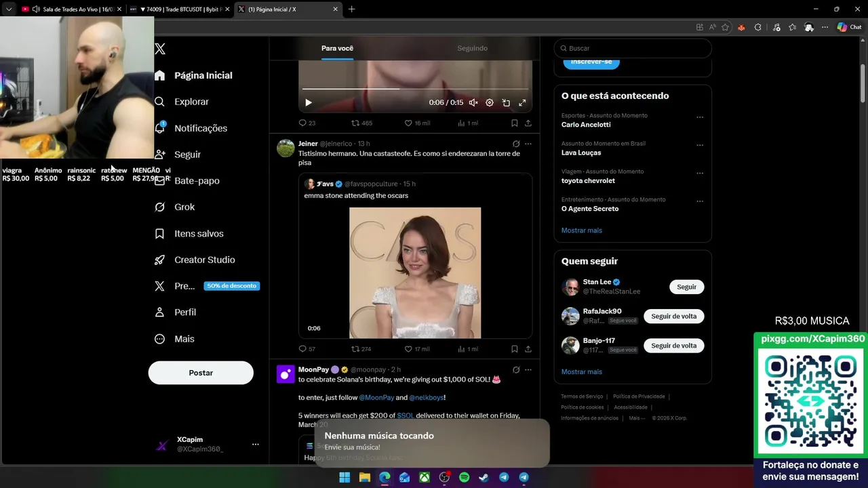Follow Stan Lee
Image resolution: width=868 pixels, height=488 pixels.
(687, 287)
